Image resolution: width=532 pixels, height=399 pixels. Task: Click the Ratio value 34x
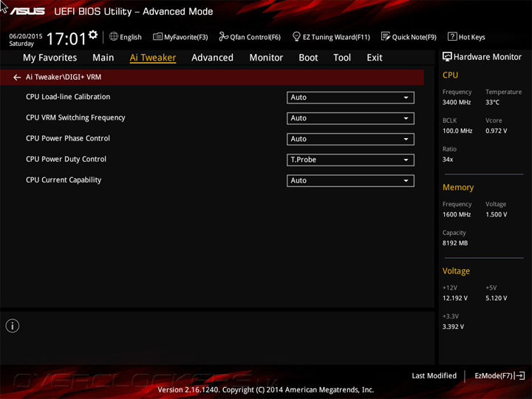click(x=448, y=159)
